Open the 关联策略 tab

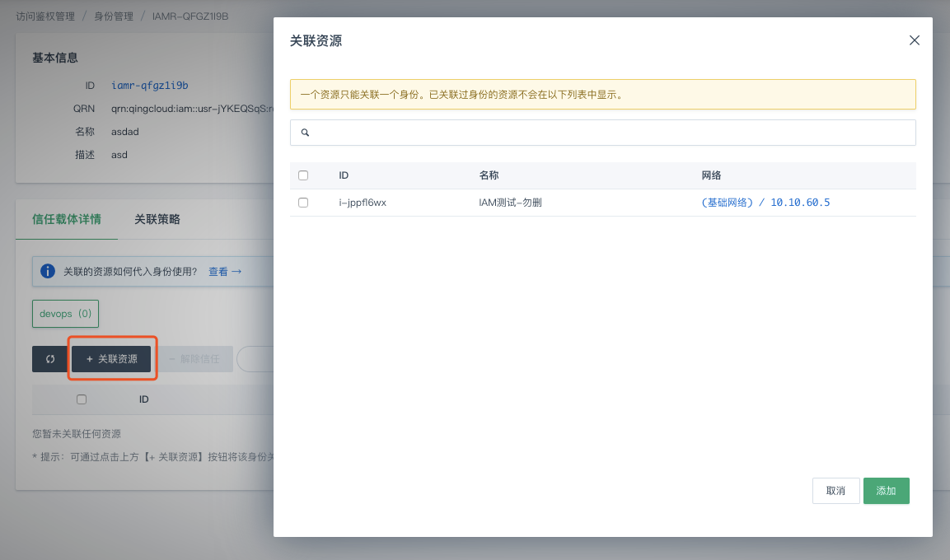pos(157,219)
